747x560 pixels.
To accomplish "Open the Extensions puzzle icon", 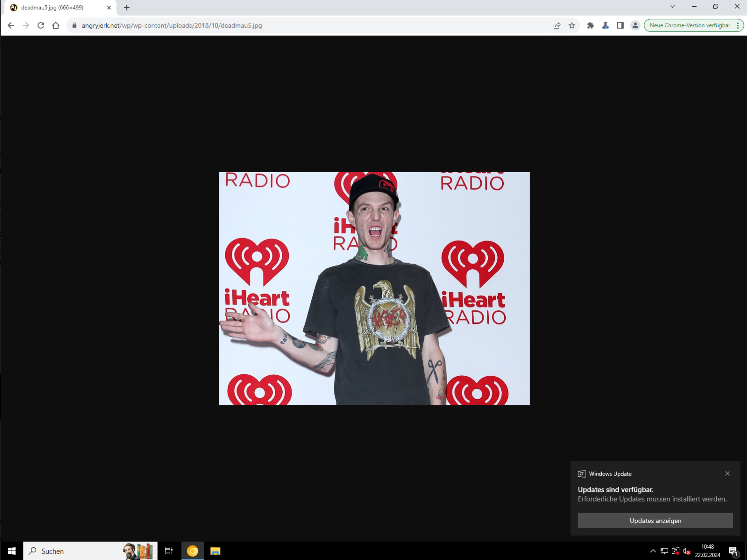I will (590, 25).
